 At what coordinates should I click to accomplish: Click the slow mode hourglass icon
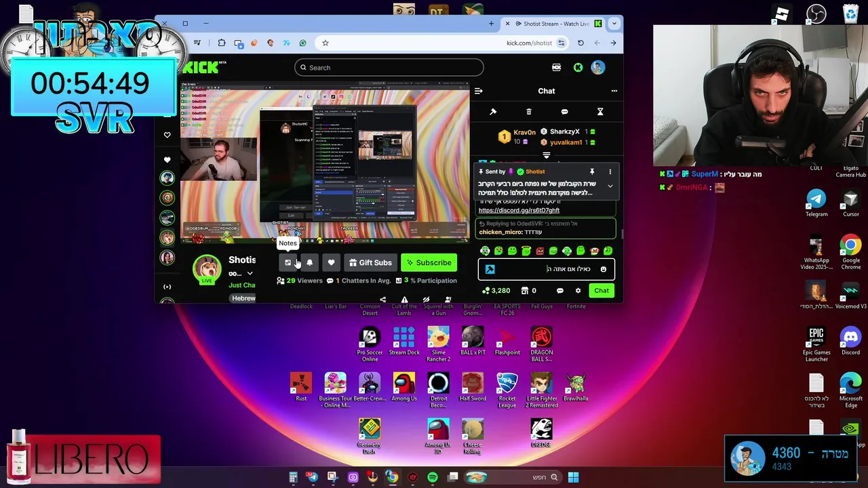(x=600, y=112)
